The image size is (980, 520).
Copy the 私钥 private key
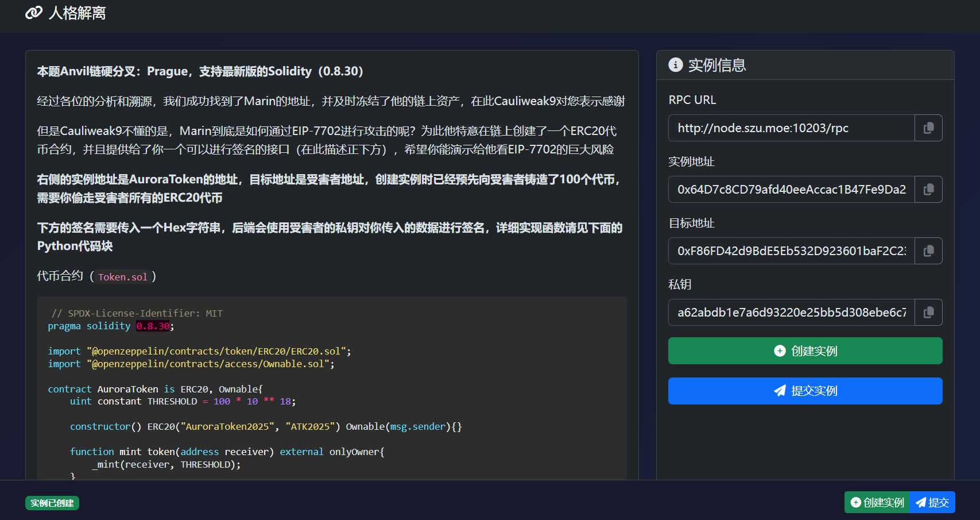click(x=928, y=313)
